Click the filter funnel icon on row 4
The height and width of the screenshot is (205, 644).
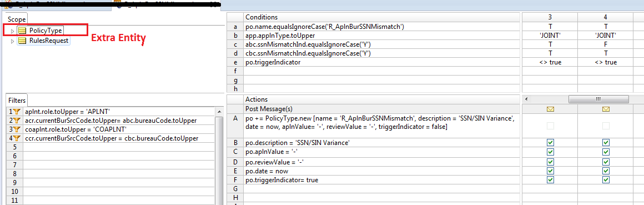16,138
